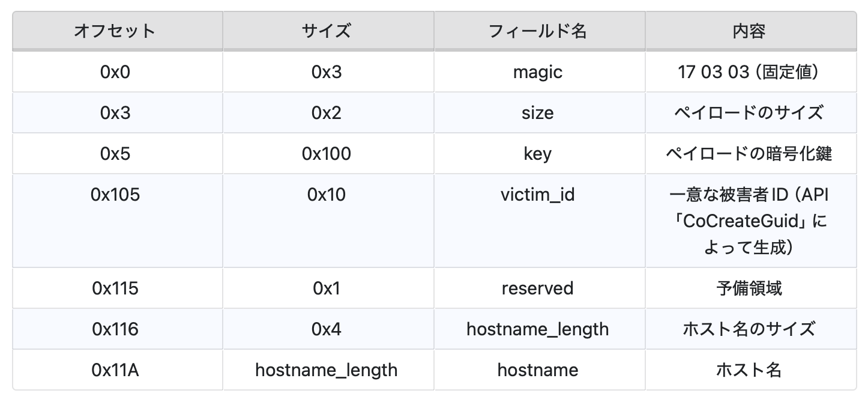Select the フィールド名 column header

point(537,31)
